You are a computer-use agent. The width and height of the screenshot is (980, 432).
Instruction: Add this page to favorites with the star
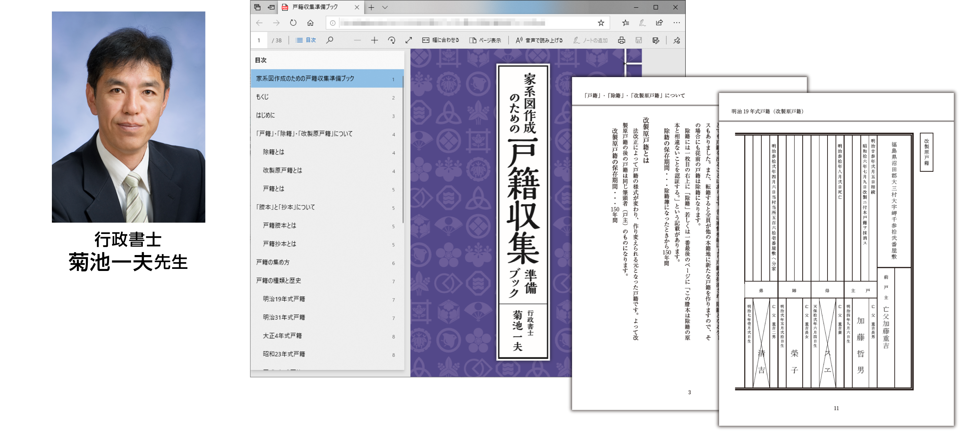pyautogui.click(x=601, y=23)
